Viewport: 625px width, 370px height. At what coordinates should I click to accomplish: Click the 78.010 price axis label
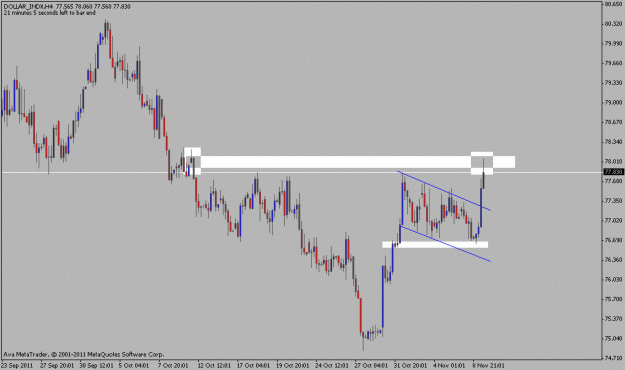[x=614, y=161]
